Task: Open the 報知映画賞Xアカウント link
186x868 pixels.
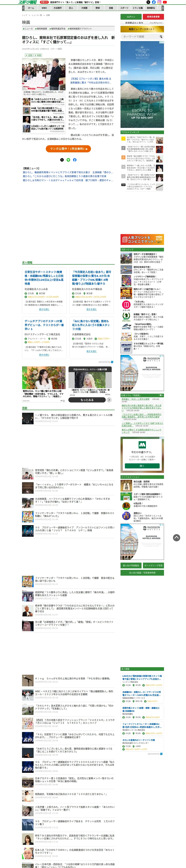Action: 80,29
